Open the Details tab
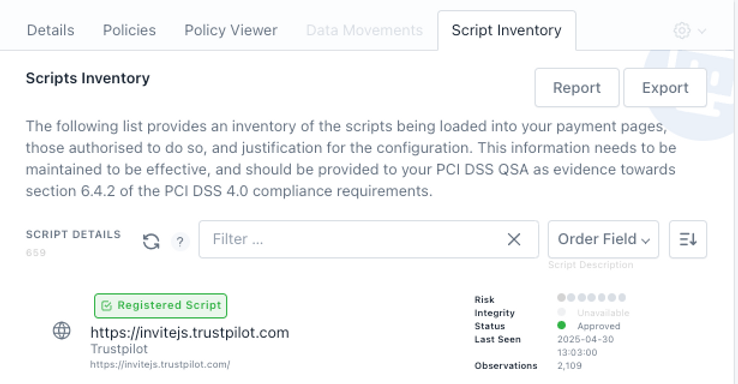 click(50, 30)
